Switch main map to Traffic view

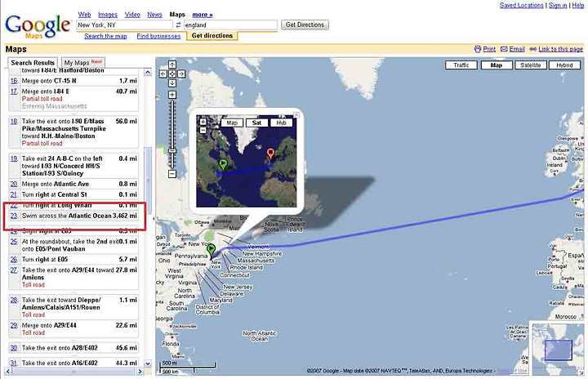pyautogui.click(x=461, y=65)
